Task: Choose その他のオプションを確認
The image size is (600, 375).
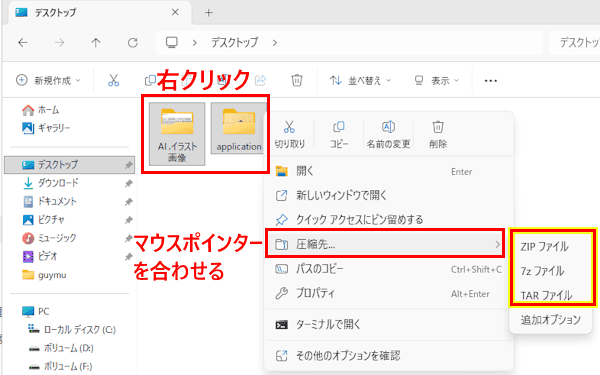Action: (389, 355)
